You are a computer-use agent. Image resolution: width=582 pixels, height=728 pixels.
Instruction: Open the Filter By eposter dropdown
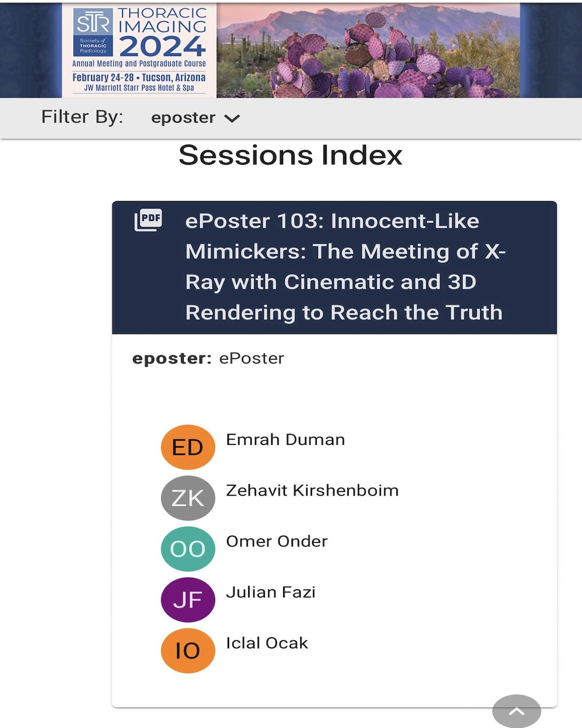[x=195, y=117]
